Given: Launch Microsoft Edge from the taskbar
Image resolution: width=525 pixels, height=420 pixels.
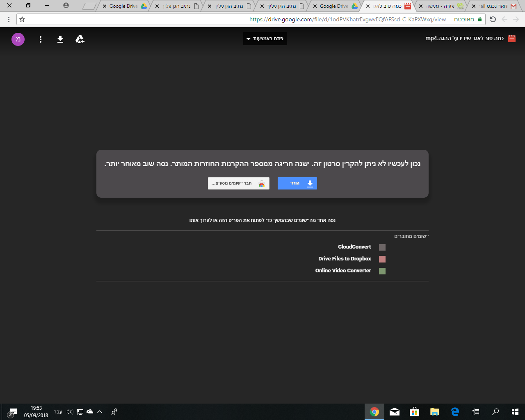Looking at the screenshot, I should (455, 412).
